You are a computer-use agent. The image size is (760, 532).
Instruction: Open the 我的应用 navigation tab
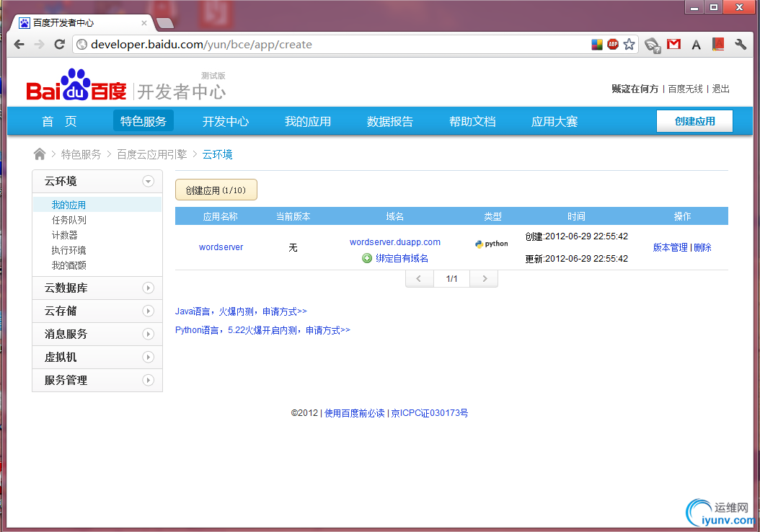click(308, 121)
